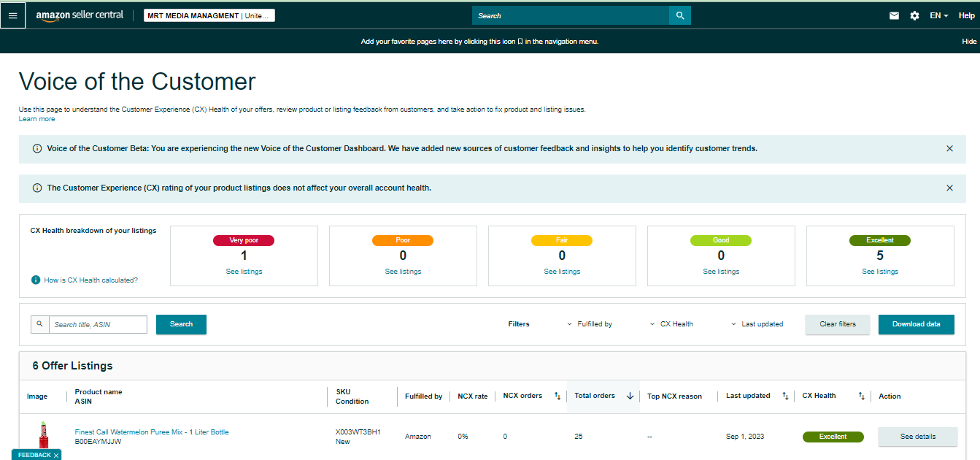Click the Amazon Seller Central logo

tap(80, 16)
